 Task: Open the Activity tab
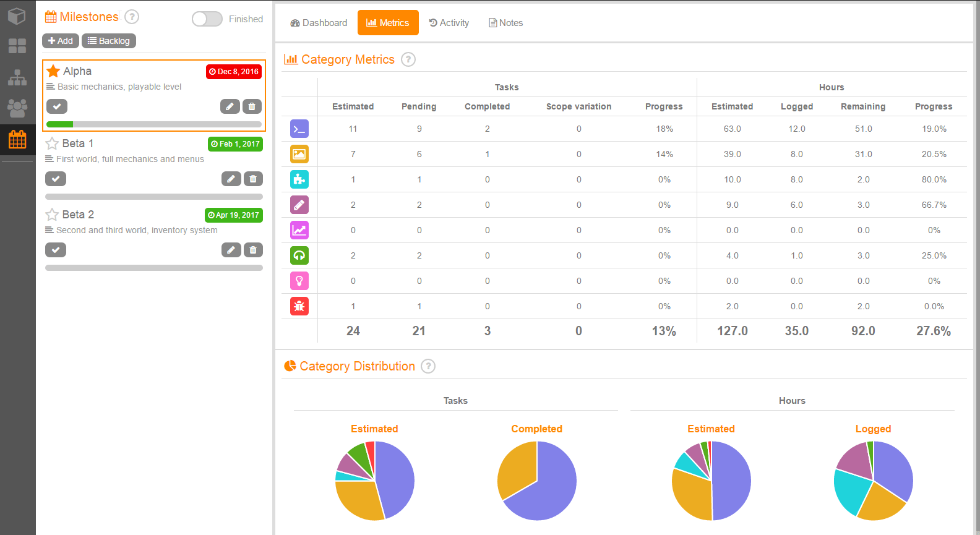[x=449, y=23]
